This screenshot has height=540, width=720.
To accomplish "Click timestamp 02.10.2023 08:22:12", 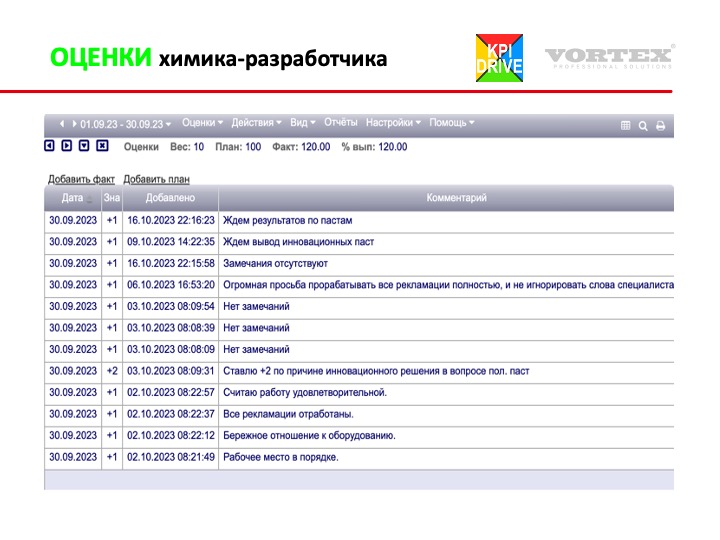I will tap(171, 436).
